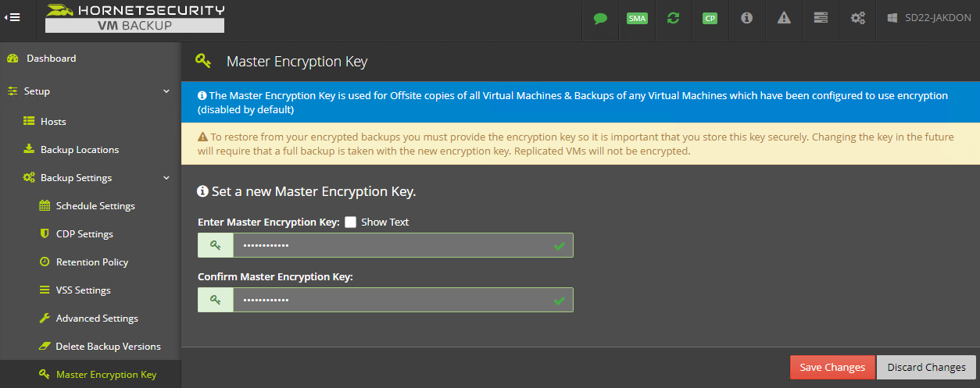This screenshot has width=980, height=388.
Task: Collapse the sidebar with the hamburger icon
Action: [x=12, y=17]
